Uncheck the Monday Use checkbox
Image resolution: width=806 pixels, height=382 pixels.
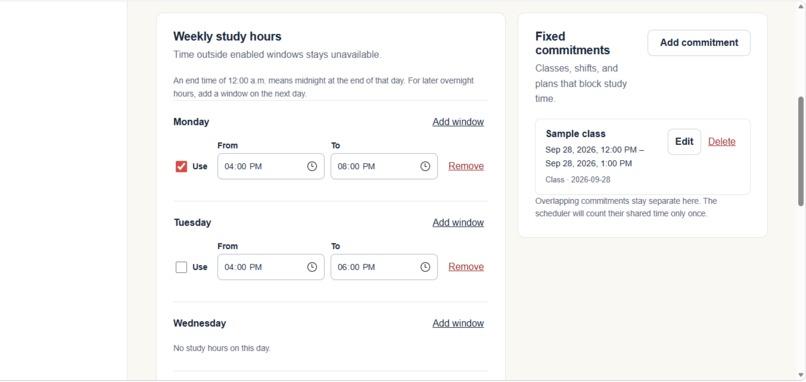(x=181, y=166)
